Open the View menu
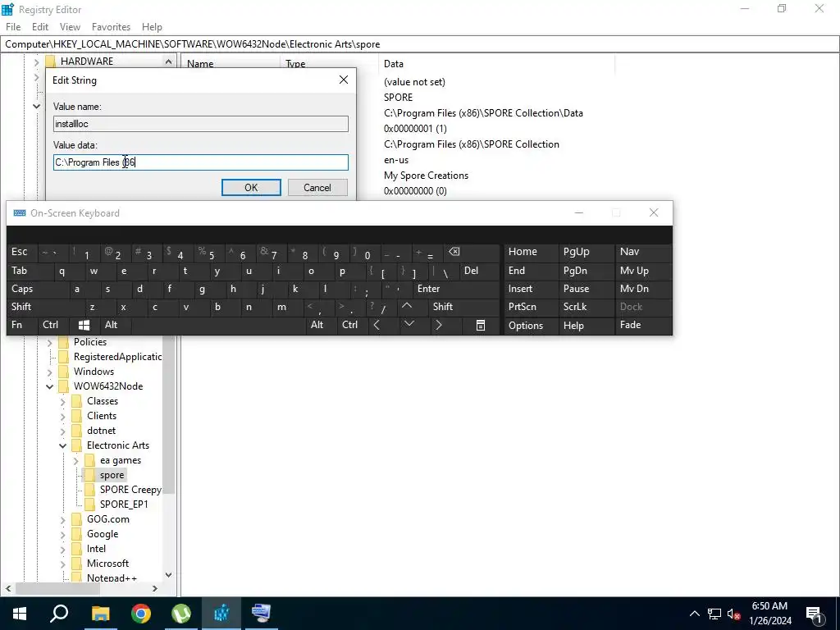Viewport: 840px width, 630px height. [70, 27]
